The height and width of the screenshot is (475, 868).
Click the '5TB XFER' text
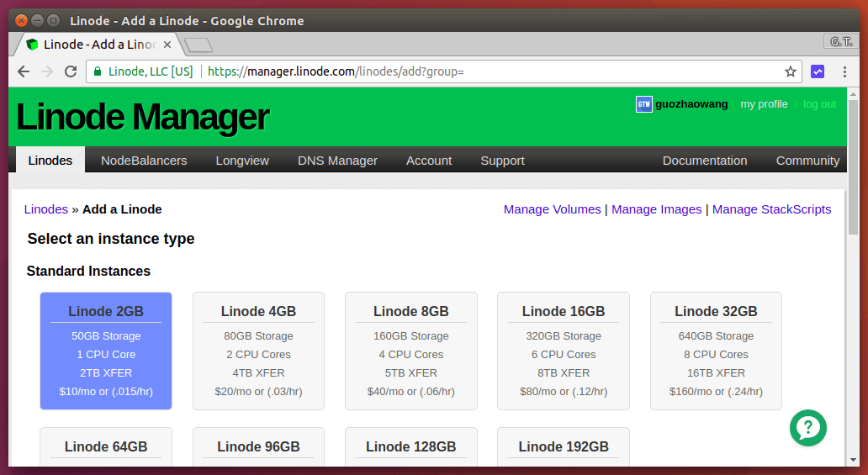[x=410, y=372]
